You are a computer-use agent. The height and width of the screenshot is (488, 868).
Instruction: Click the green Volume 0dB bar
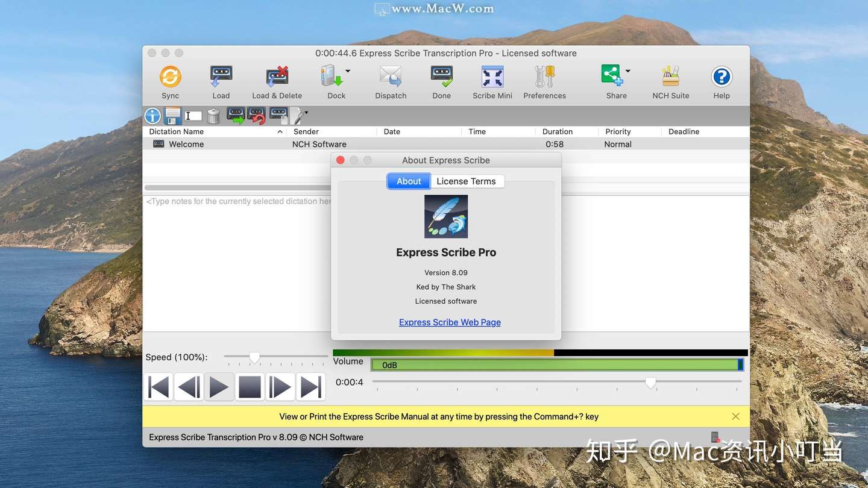[x=557, y=365]
